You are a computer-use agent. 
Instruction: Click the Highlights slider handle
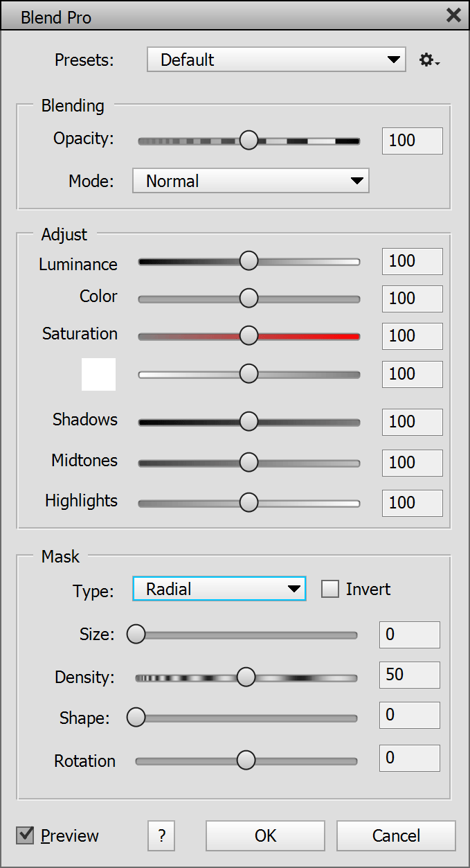[x=248, y=502]
